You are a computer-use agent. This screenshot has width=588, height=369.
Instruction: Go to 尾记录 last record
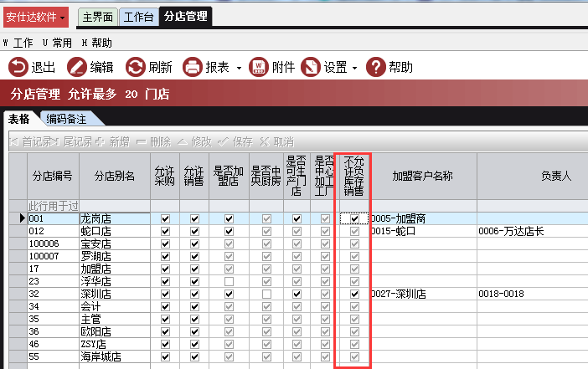coord(73,142)
